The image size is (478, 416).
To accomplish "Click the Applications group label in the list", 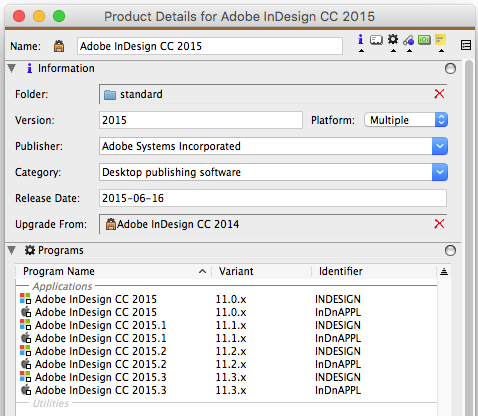I will pyautogui.click(x=62, y=286).
